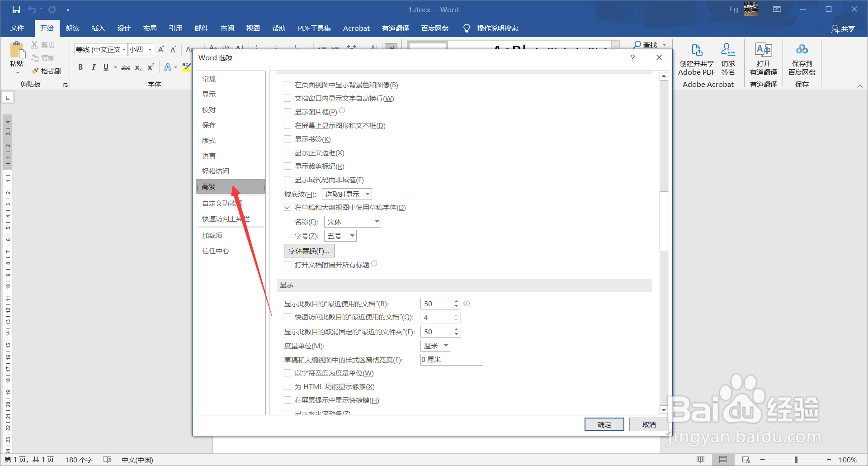This screenshot has height=466, width=868.
Task: Apply strikethrough formatting
Action: point(126,67)
